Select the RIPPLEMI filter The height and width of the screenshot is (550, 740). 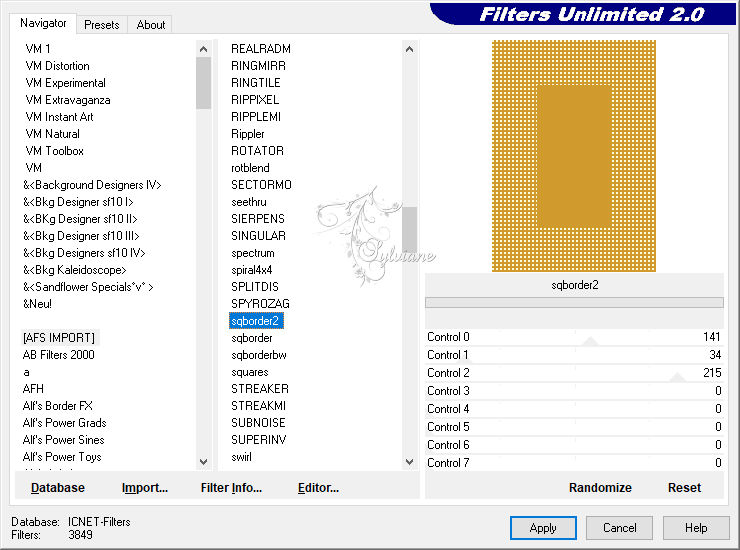256,117
